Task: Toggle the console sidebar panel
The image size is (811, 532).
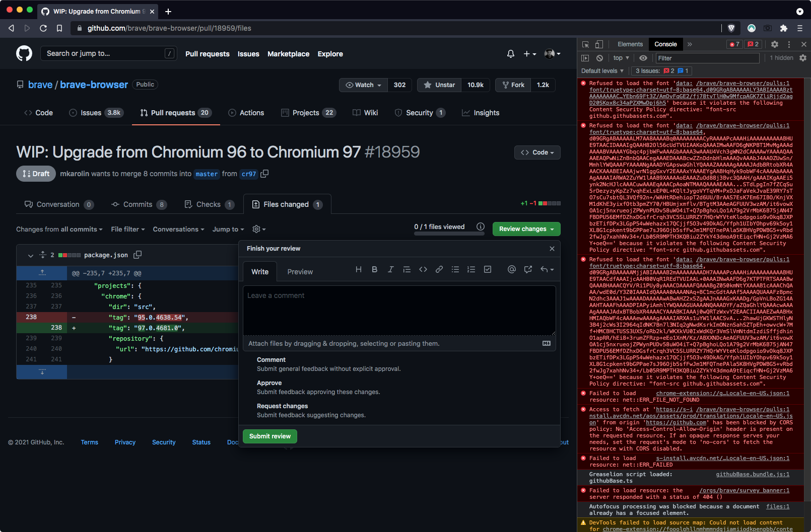Action: coord(585,58)
